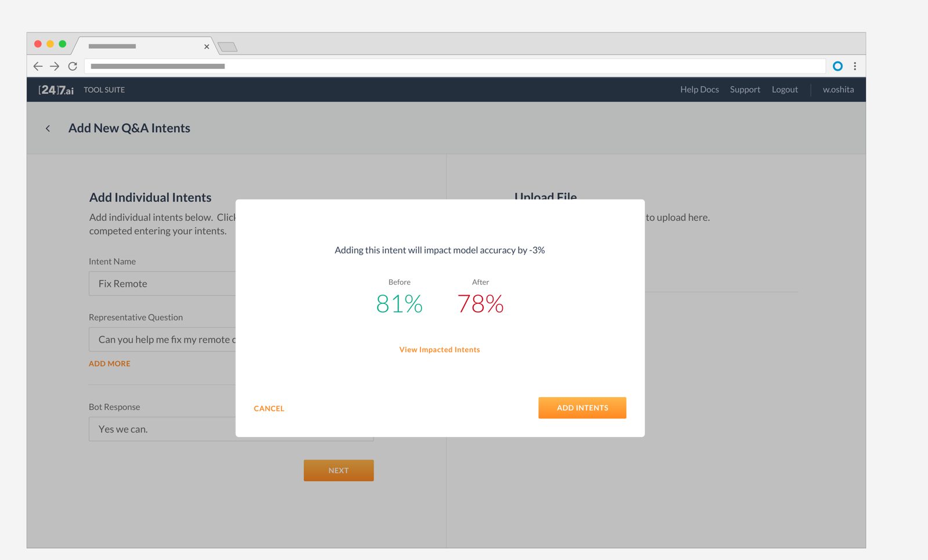Open the w.oshita user menu

(838, 89)
